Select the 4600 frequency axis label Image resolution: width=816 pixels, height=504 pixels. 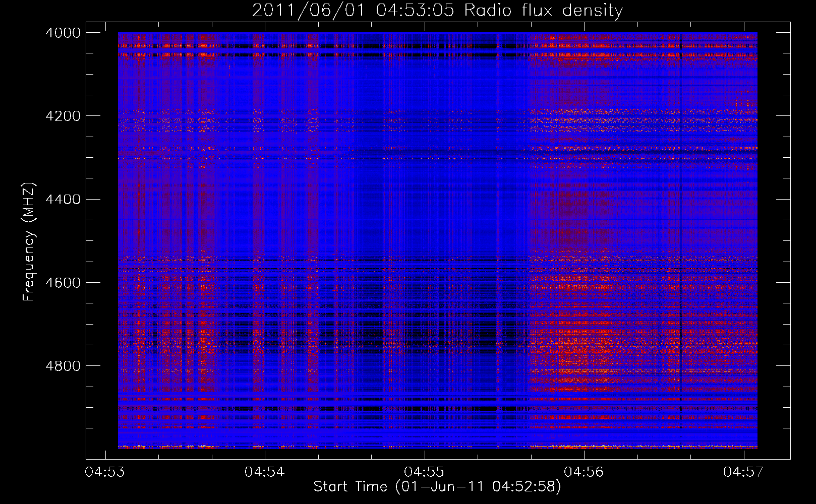[63, 282]
